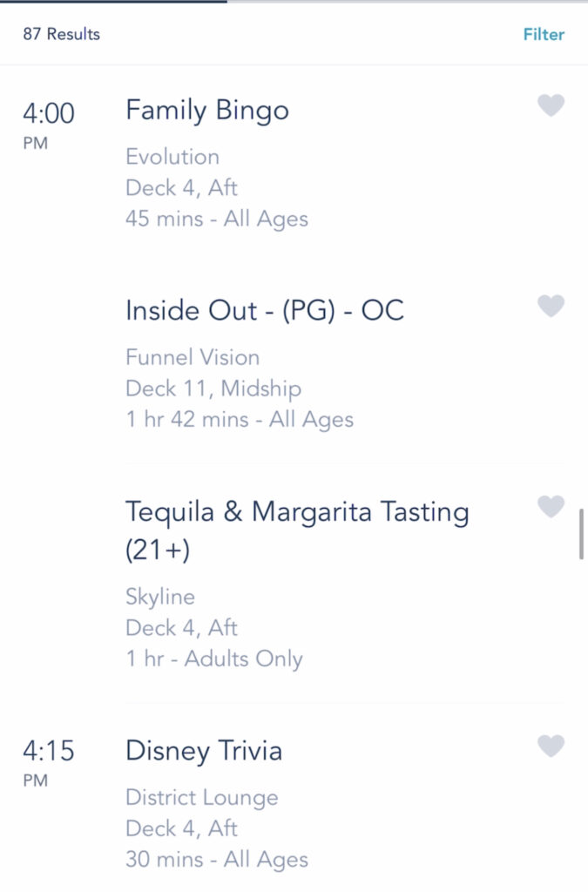Click the 87 Results count label
Viewport: 588px width, 892px height.
click(62, 34)
